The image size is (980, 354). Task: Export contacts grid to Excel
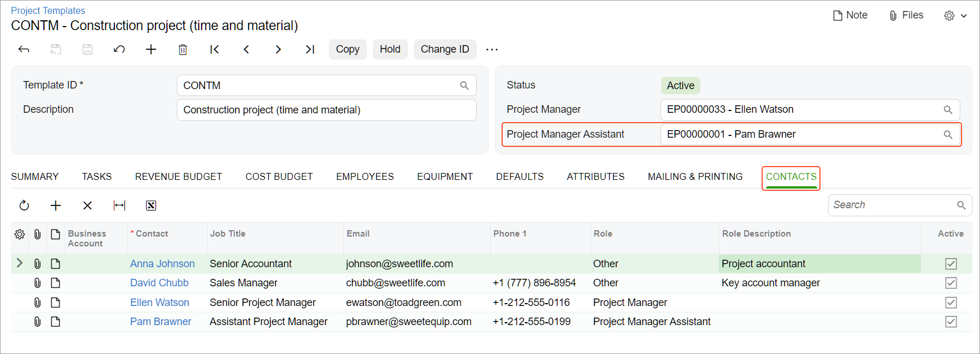151,205
